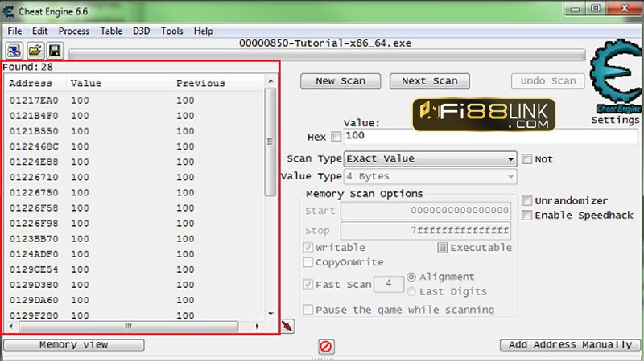Image resolution: width=644 pixels, height=362 pixels.
Task: Open the D3D menu
Action: tap(142, 31)
